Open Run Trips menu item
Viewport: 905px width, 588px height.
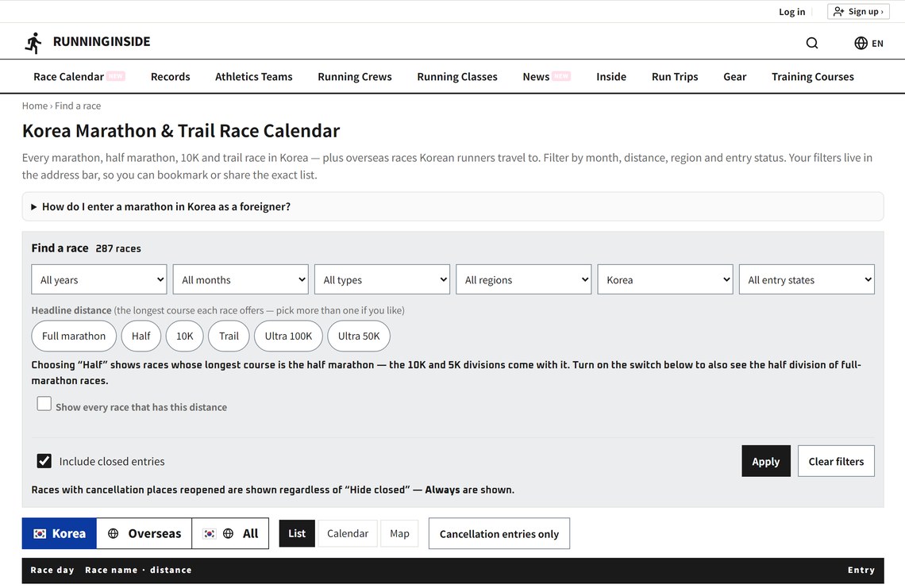(675, 77)
